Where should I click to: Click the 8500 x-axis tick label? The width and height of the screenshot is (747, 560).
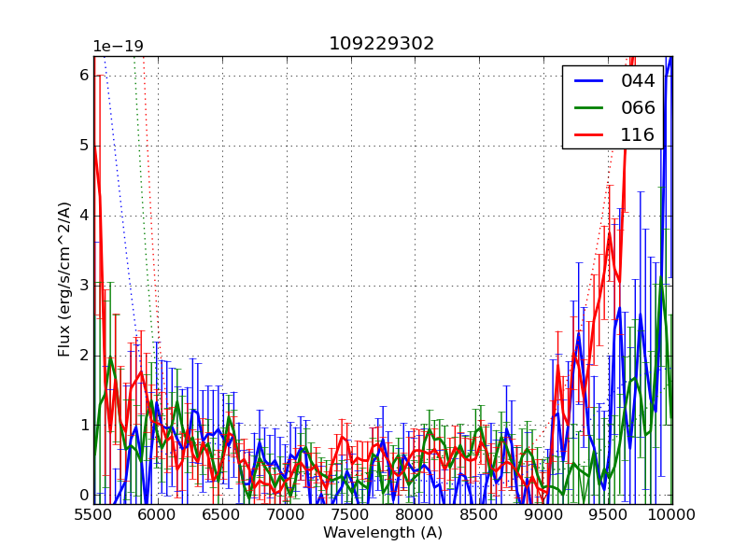(479, 514)
